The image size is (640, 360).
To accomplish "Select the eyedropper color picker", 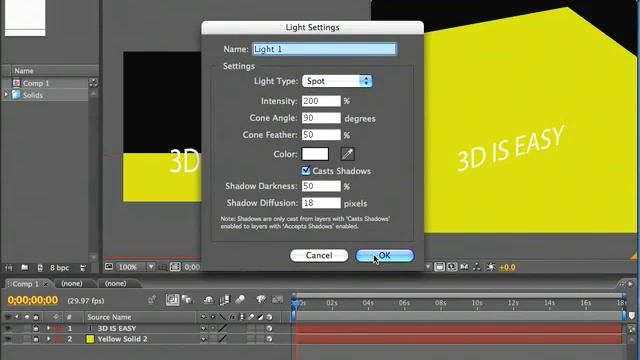I will (x=347, y=154).
